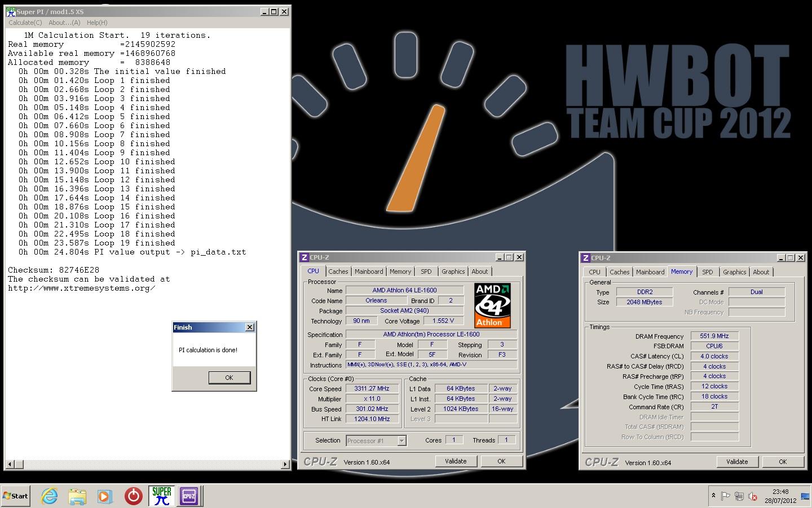Click the Core Speed value 3311.27 MHz
812x508 pixels.
(372, 388)
